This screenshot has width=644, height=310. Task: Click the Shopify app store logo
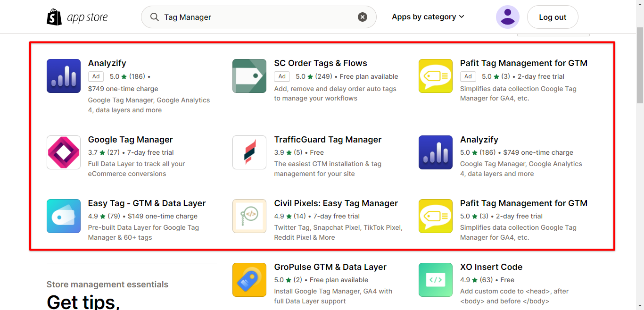(x=77, y=17)
